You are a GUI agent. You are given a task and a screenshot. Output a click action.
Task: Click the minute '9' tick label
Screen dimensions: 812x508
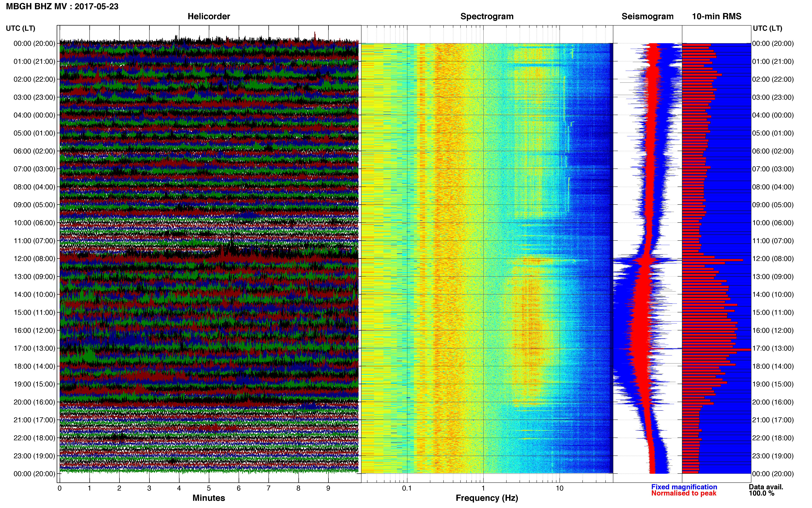pyautogui.click(x=328, y=488)
